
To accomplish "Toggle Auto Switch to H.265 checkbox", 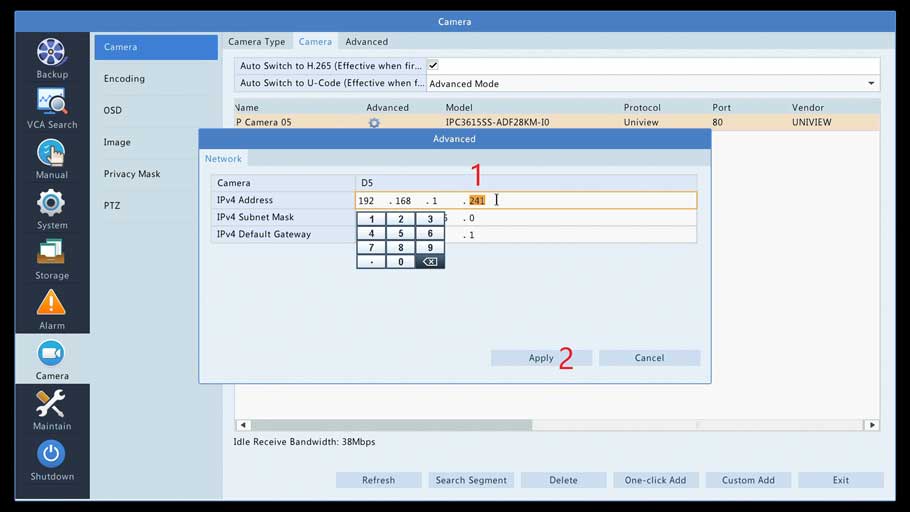I will tap(433, 66).
